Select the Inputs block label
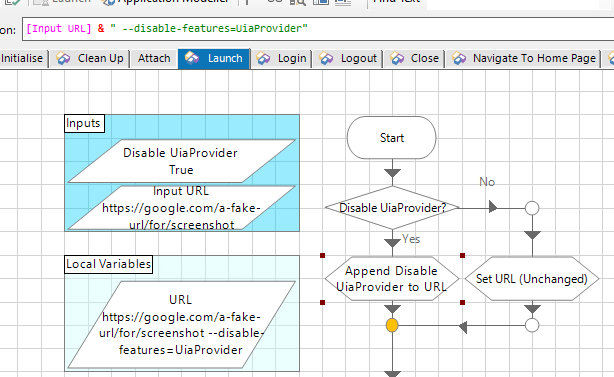Screen dimensions: 614x377 84,123
